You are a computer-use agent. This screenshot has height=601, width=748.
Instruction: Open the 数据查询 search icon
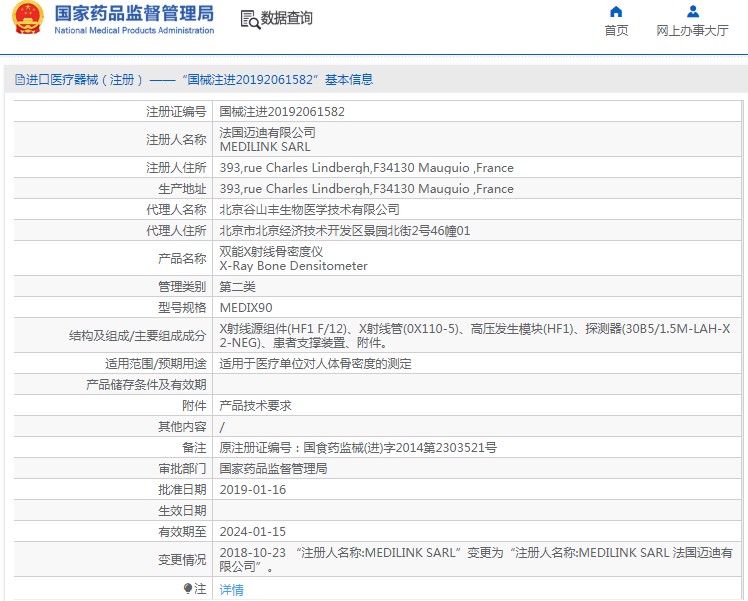point(250,19)
